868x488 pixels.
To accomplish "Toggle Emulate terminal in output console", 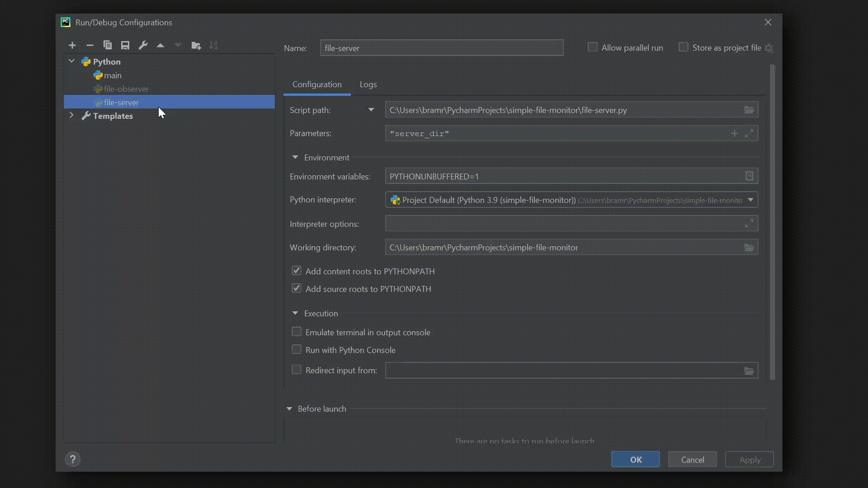I will pyautogui.click(x=297, y=332).
